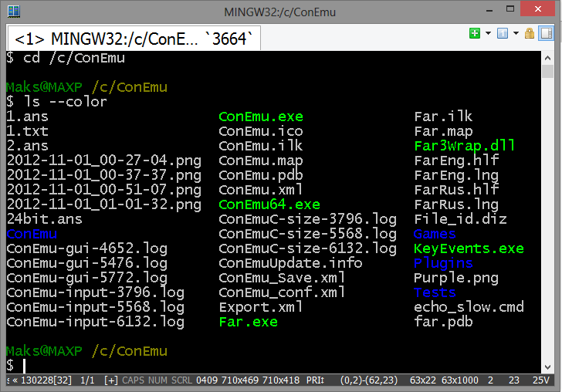Click 2012-11-01_01-01-32.png file name
The image size is (562, 392).
click(104, 204)
